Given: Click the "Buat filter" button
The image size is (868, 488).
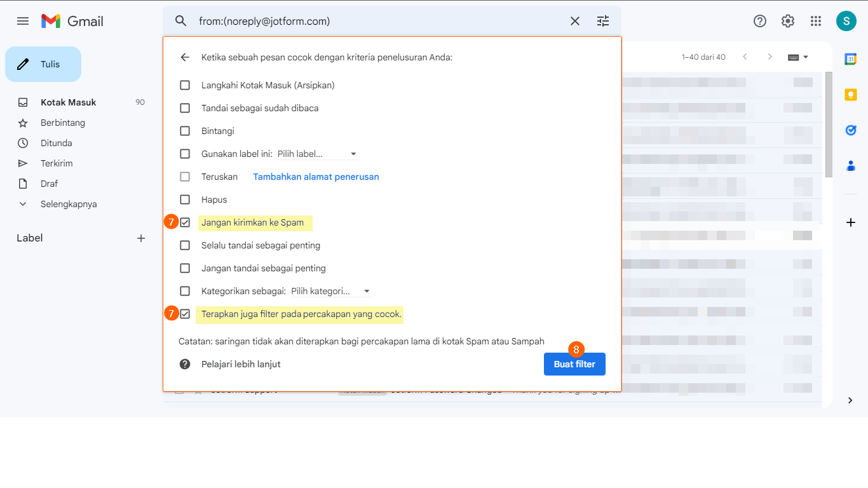Looking at the screenshot, I should pos(574,364).
